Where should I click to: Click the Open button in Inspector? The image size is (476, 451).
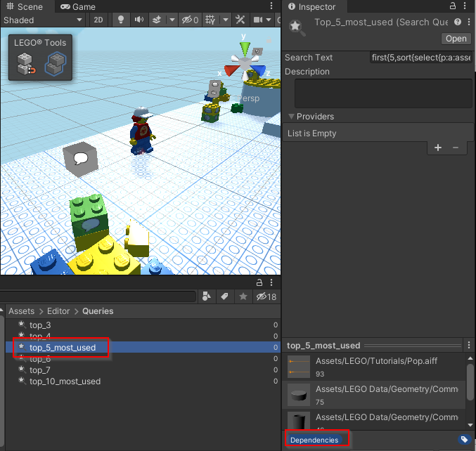pyautogui.click(x=455, y=39)
